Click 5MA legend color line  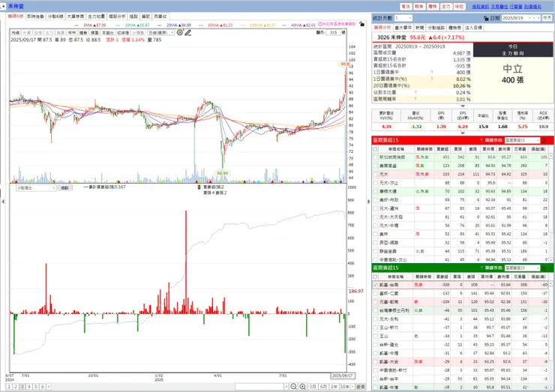coord(76,25)
